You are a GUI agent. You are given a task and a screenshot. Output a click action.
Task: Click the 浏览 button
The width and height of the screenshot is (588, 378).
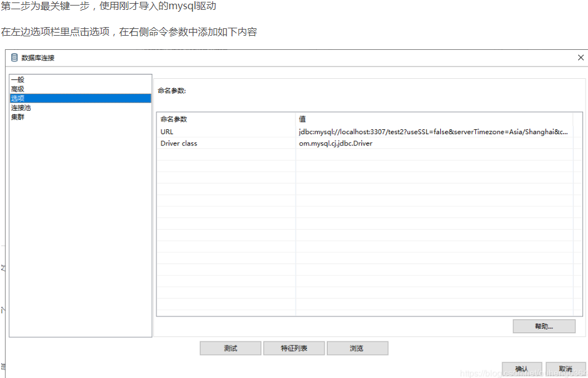357,348
